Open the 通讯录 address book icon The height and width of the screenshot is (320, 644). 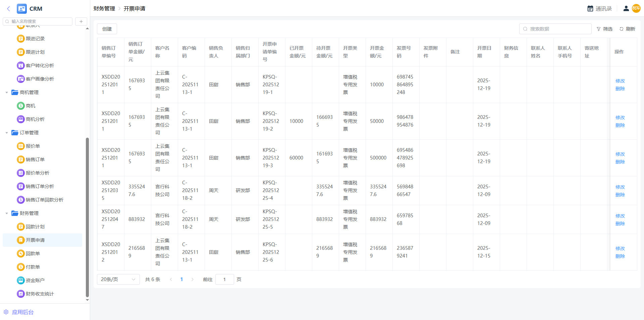coord(590,9)
